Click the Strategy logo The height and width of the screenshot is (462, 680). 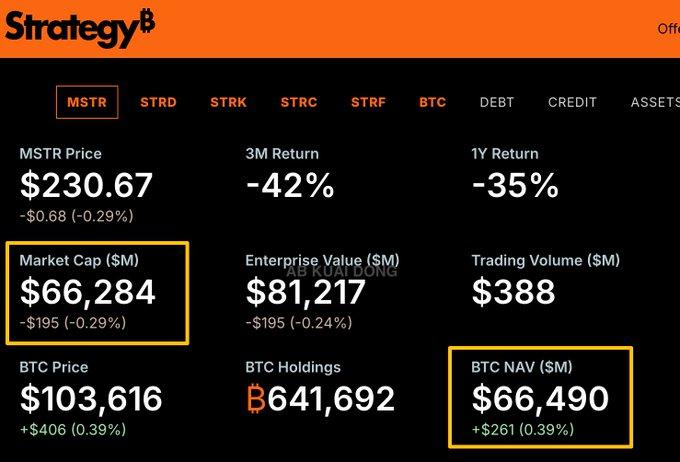coord(80,27)
